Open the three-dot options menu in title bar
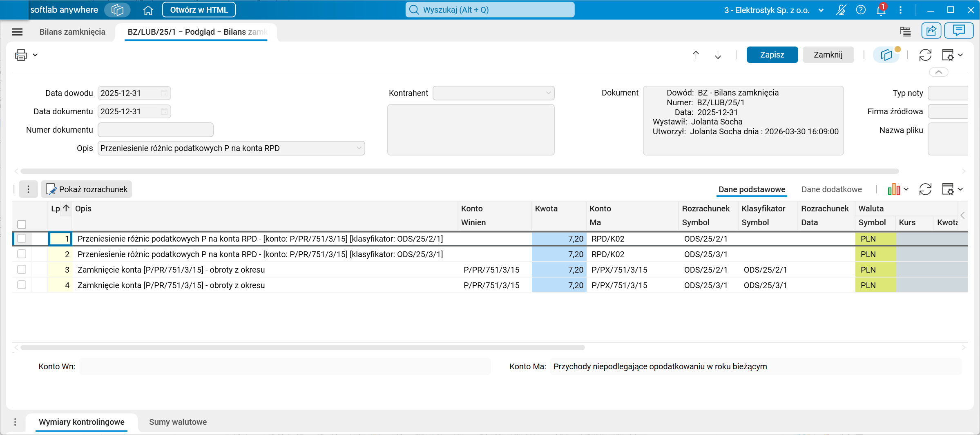Viewport: 980px width, 435px height. [x=901, y=10]
